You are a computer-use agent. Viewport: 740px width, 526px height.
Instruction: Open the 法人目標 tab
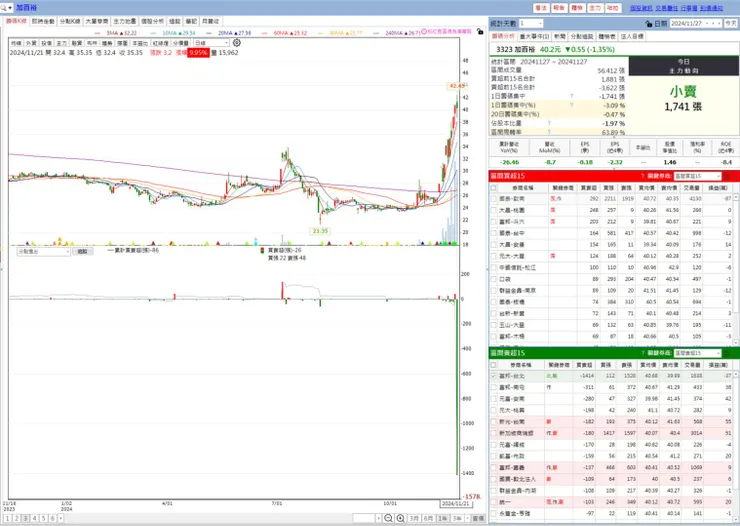point(631,36)
